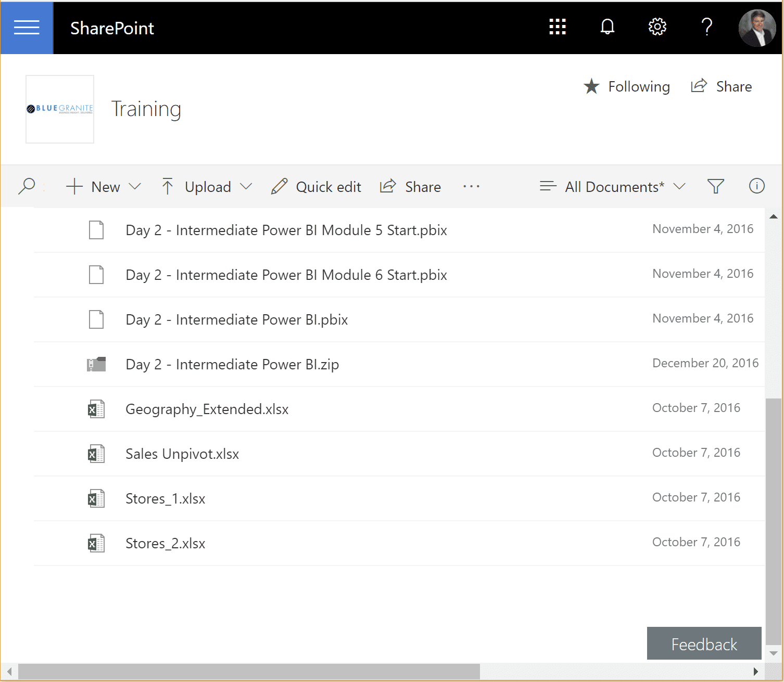Screen dimensions: 784x682
Task: Click the December 20, 2016 date
Action: [705, 363]
